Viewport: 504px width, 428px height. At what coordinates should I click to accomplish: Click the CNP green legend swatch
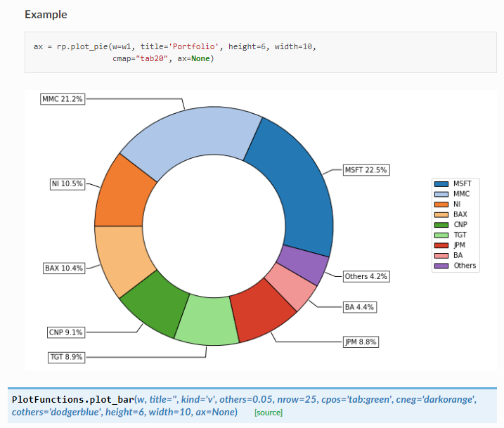tap(441, 225)
